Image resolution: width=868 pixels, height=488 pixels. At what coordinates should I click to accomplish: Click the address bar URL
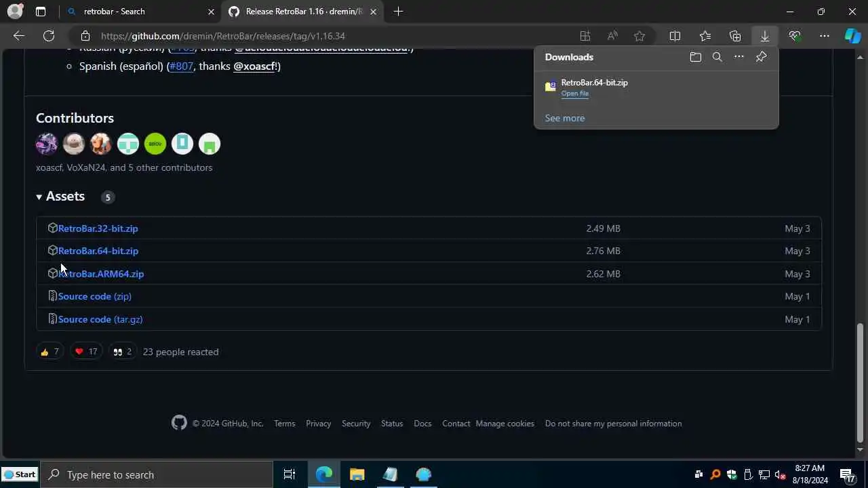(223, 36)
